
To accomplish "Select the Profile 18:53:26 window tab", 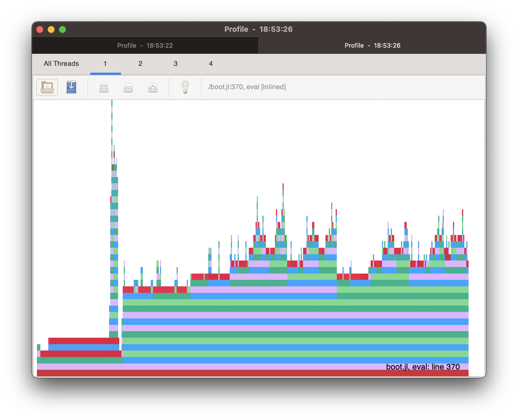I will click(372, 45).
